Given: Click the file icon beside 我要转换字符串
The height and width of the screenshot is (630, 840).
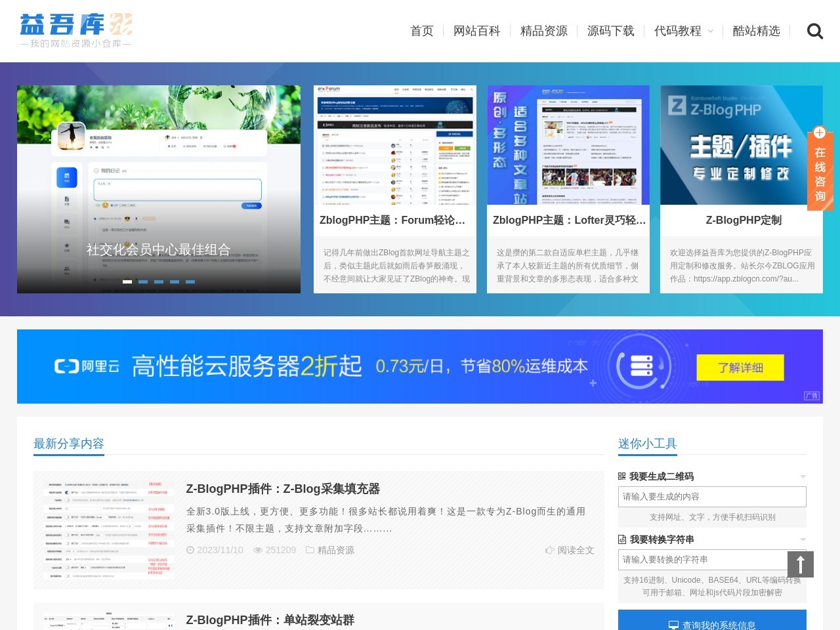Looking at the screenshot, I should (x=622, y=539).
